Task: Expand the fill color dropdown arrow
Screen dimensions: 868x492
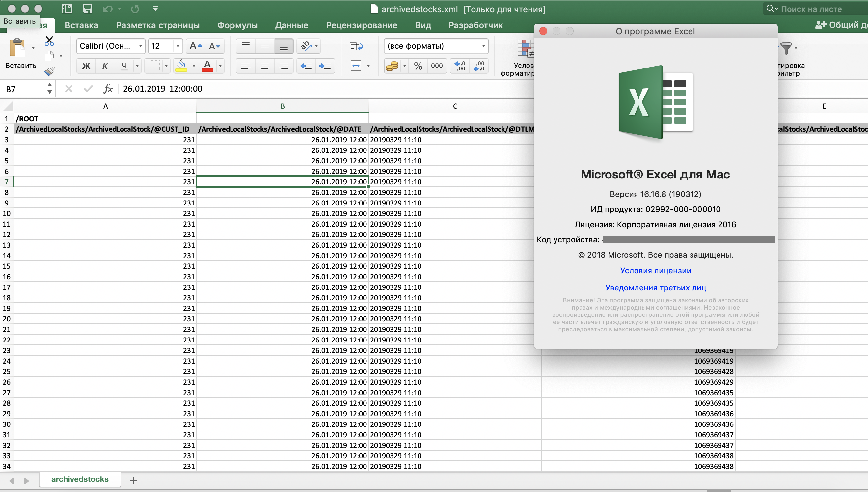Action: (x=194, y=66)
